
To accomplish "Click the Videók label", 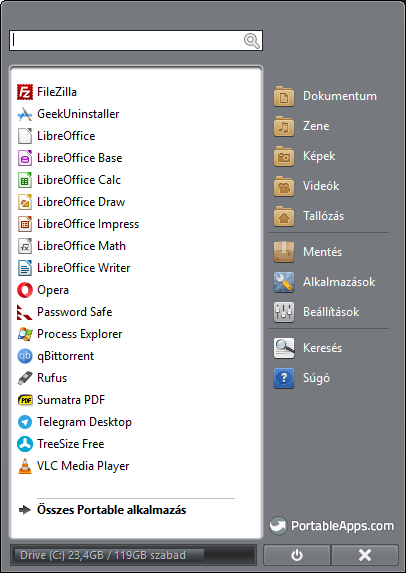I will 321,186.
